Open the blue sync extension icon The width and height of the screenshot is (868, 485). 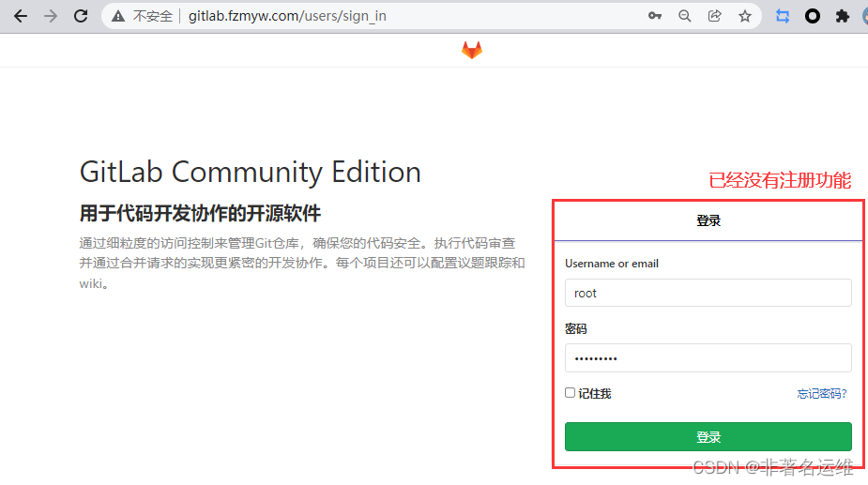[x=783, y=16]
